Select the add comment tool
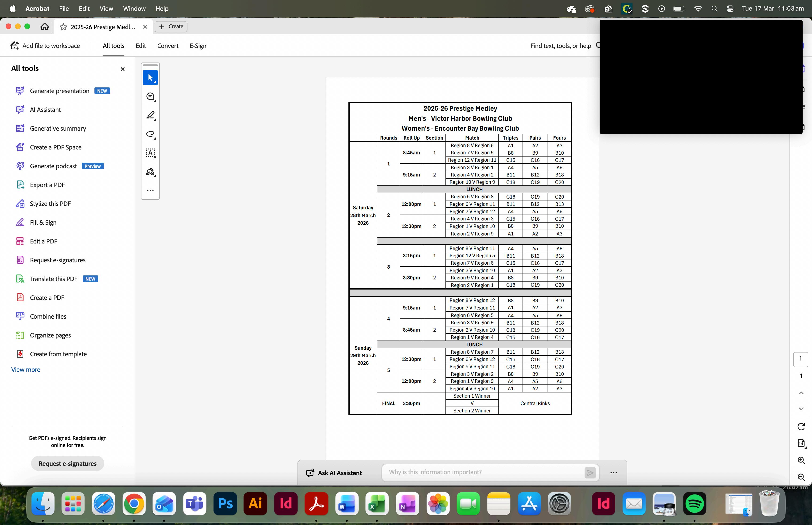The width and height of the screenshot is (812, 525). point(150,97)
